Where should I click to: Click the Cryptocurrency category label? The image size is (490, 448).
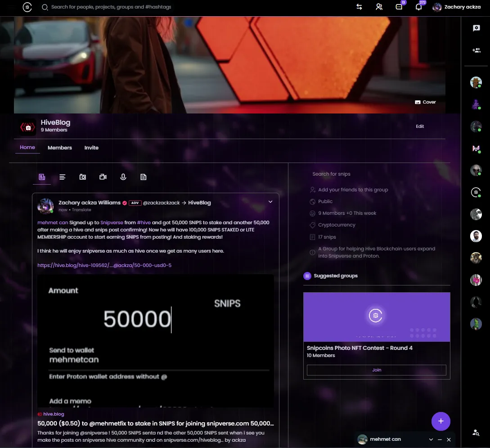click(337, 225)
